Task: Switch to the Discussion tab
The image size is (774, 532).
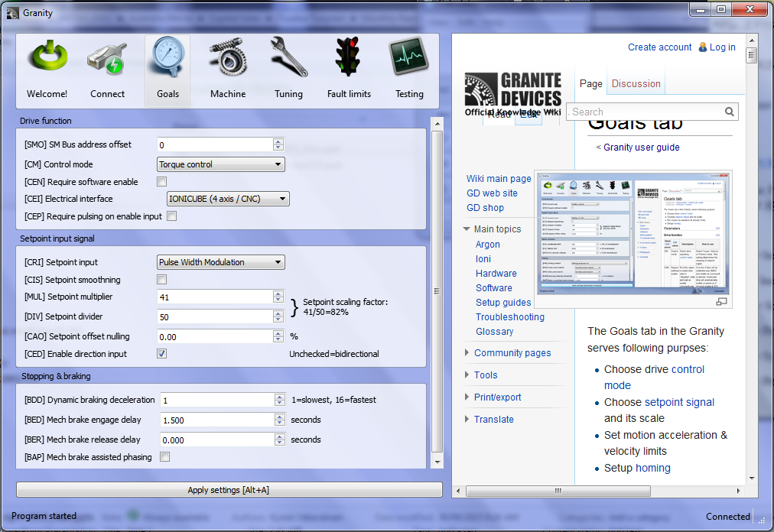Action: pos(636,83)
